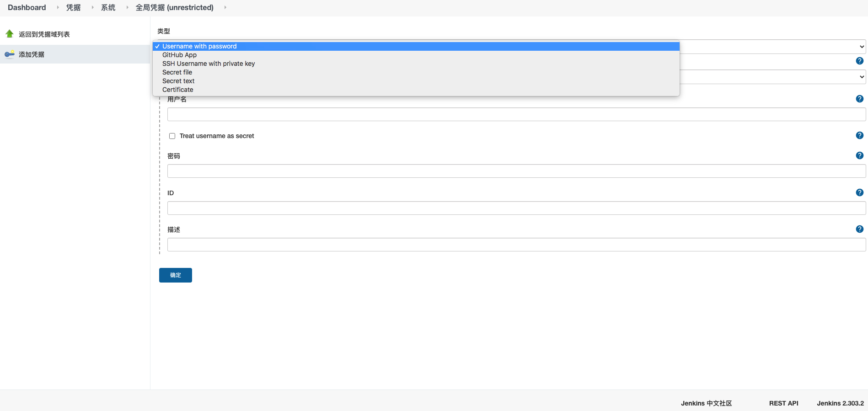Pick Certificate credential type

pyautogui.click(x=416, y=90)
